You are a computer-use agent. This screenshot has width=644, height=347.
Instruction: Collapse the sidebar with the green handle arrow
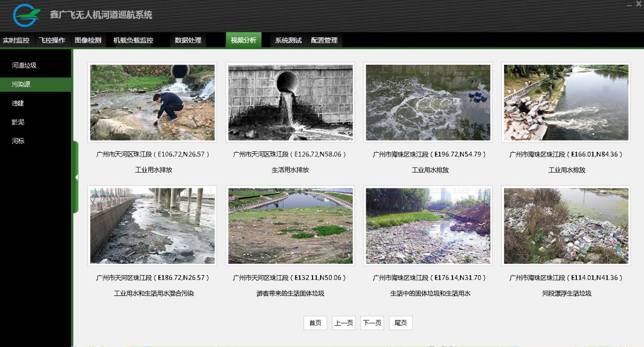pyautogui.click(x=76, y=177)
